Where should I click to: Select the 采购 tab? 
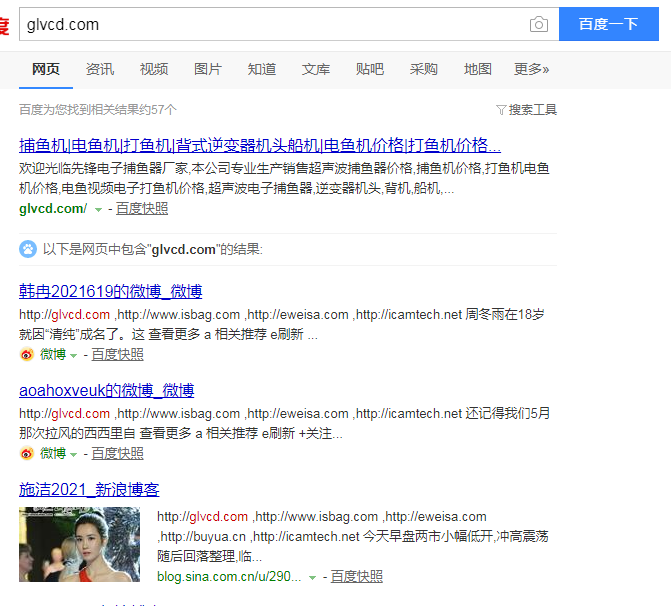pos(423,69)
